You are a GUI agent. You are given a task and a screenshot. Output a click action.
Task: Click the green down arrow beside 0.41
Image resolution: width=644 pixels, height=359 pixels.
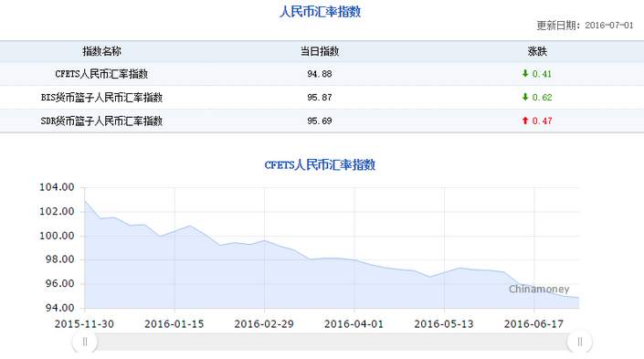pyautogui.click(x=525, y=73)
